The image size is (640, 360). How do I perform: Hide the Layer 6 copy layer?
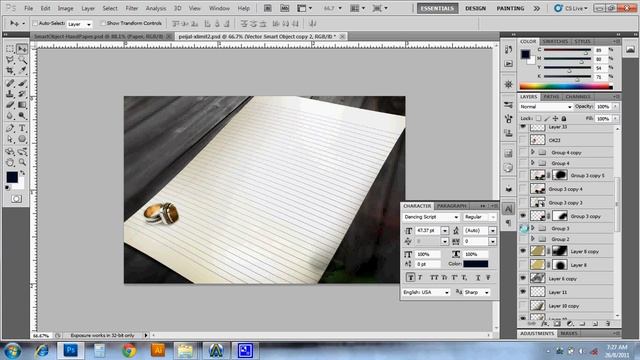pos(523,278)
